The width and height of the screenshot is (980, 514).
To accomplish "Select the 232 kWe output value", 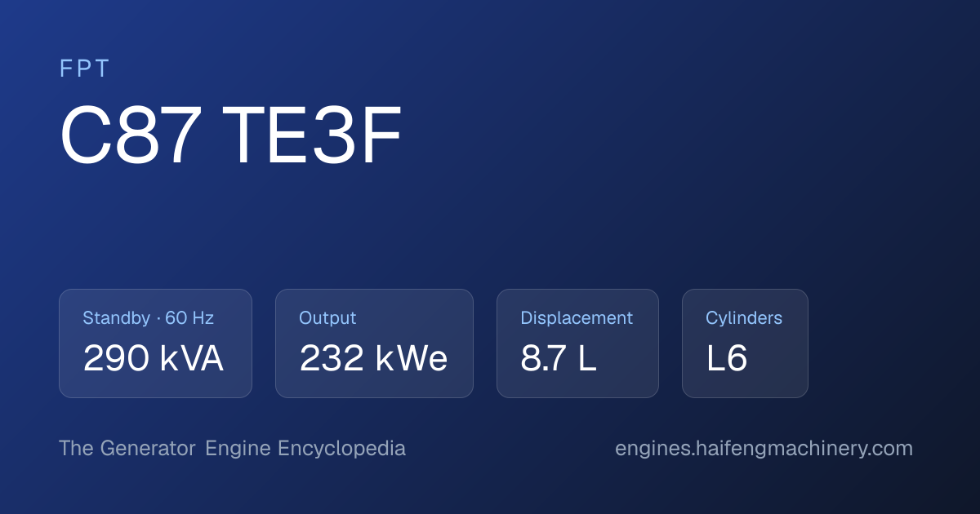I will click(x=373, y=359).
